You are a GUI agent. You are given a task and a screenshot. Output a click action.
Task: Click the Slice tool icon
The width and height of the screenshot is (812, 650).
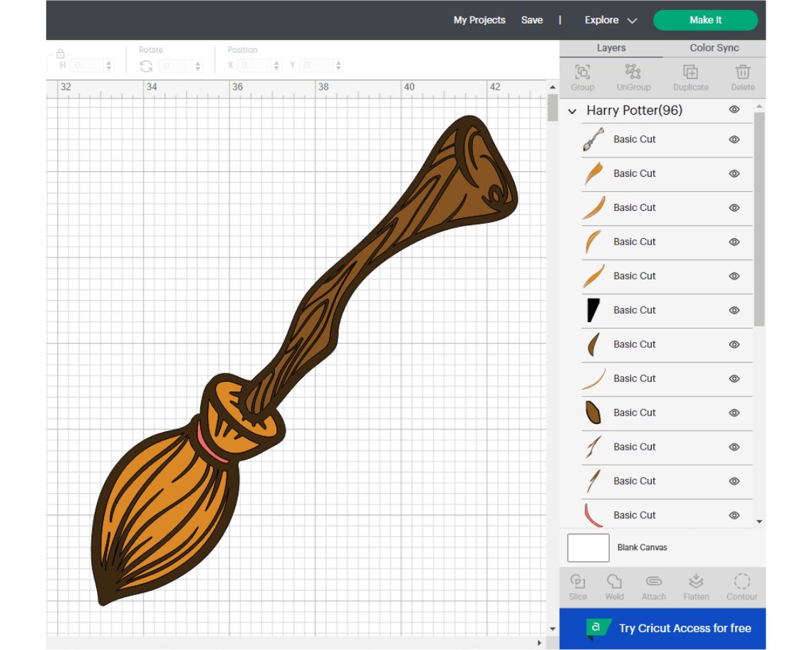click(578, 582)
